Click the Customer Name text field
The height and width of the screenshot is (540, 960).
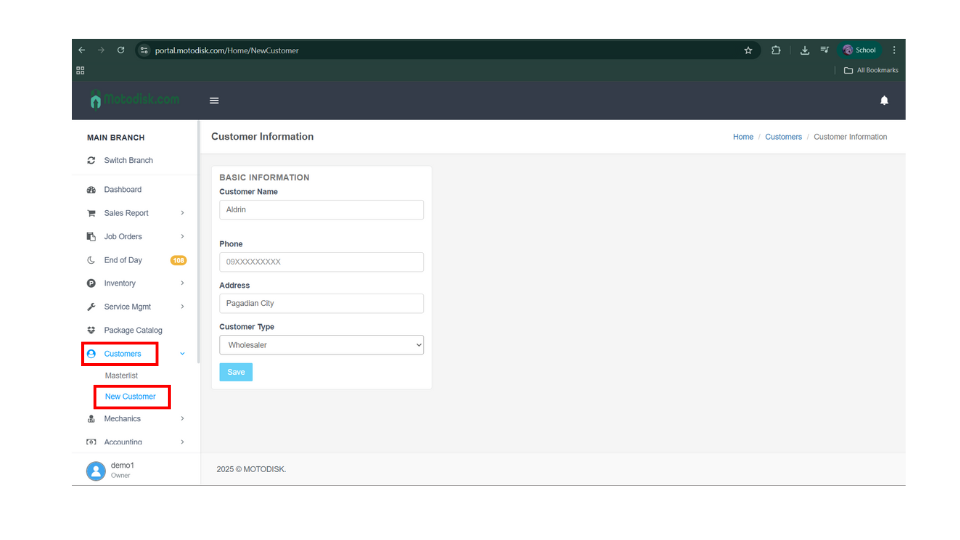[x=321, y=210]
